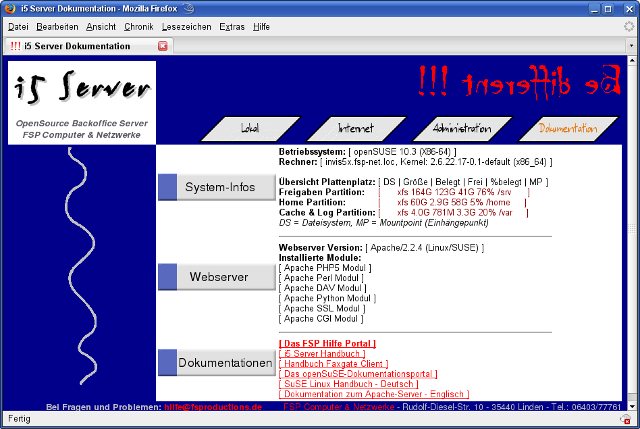
Task: Click the blue square beside System-Infos
Action: pyautogui.click(x=167, y=187)
